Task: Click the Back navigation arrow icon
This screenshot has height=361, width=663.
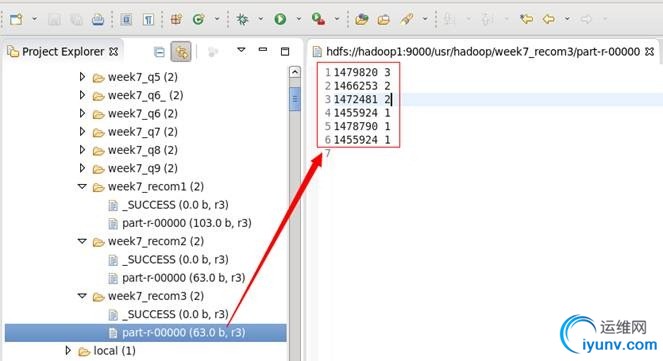Action: coord(549,19)
